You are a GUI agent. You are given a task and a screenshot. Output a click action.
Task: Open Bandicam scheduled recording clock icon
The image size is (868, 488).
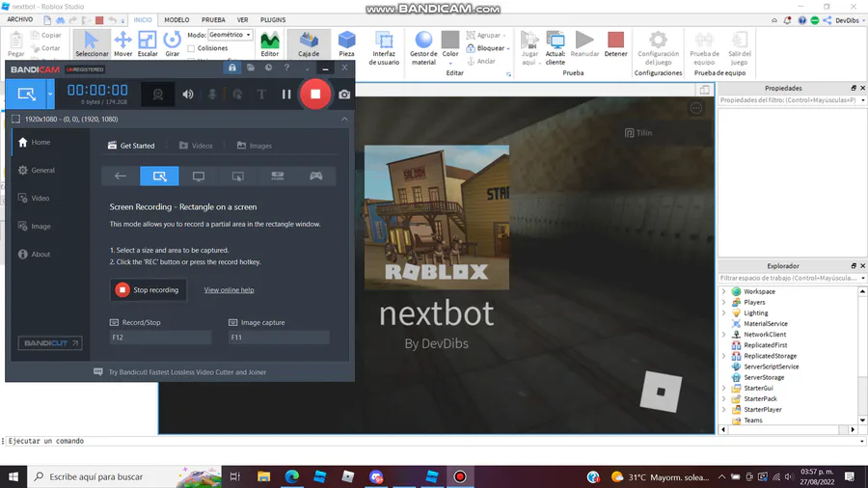coord(268,68)
